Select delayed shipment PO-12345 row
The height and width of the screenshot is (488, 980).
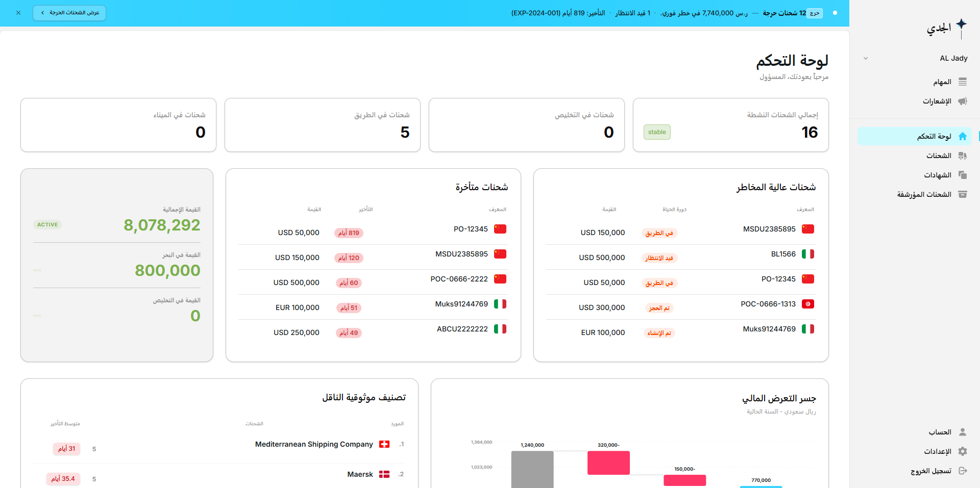[x=373, y=232]
